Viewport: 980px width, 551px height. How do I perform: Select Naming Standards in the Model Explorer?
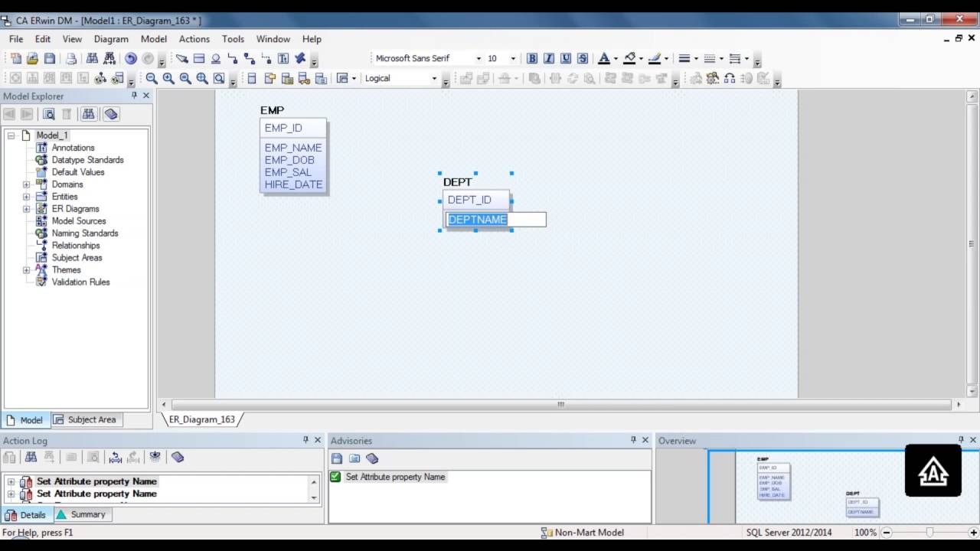click(85, 233)
